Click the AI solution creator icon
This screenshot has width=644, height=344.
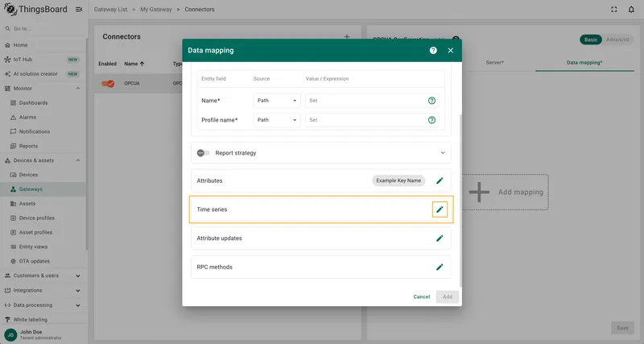click(7, 74)
